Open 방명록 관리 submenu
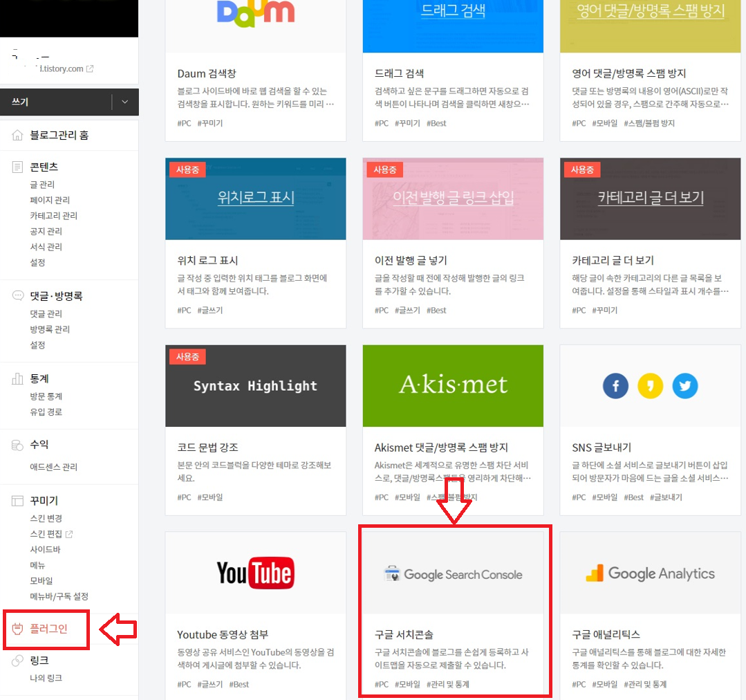 pos(50,329)
